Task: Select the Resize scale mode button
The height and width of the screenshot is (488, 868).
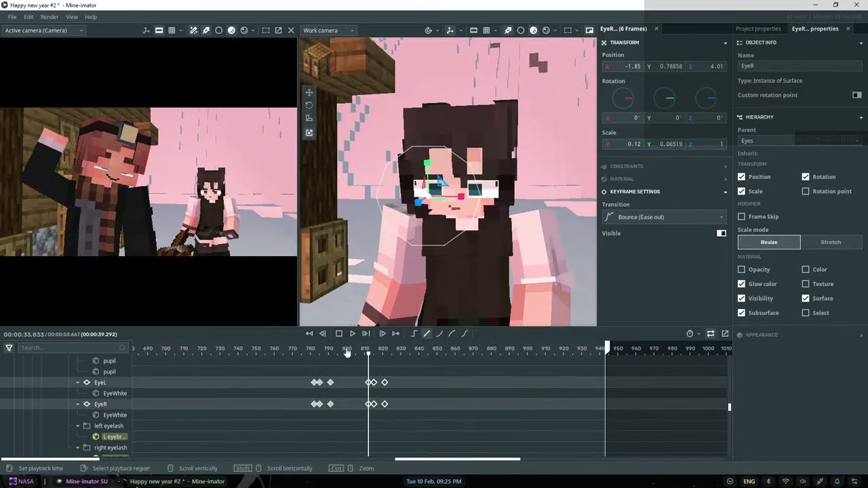Action: 769,242
